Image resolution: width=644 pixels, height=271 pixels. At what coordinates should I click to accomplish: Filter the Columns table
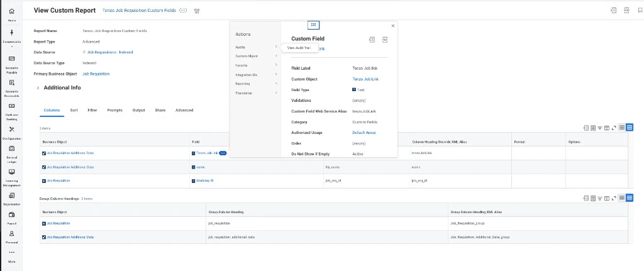[x=599, y=128]
